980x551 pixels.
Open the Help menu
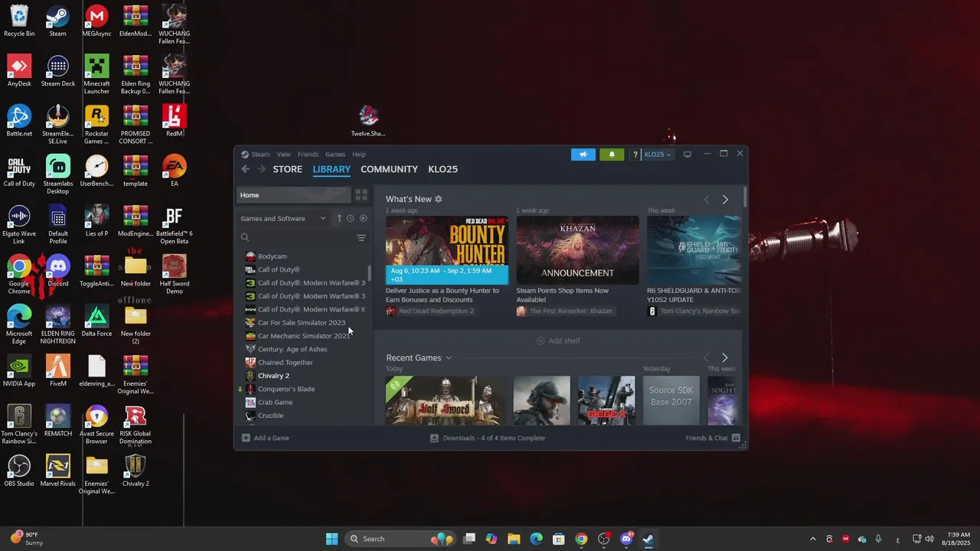[358, 155]
